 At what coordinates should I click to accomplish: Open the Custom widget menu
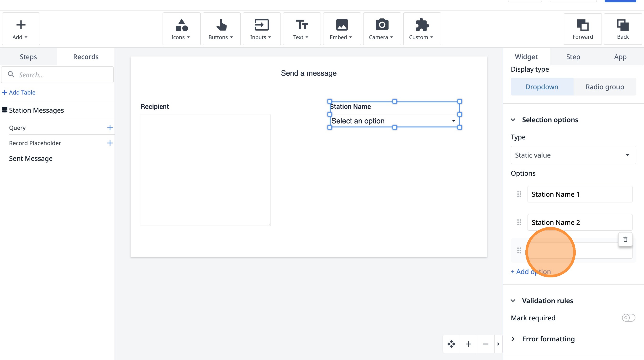tap(422, 29)
